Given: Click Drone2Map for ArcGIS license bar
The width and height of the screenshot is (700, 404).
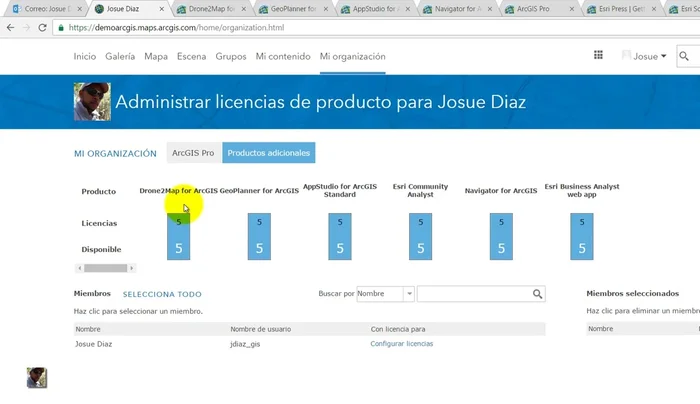Looking at the screenshot, I should [179, 237].
